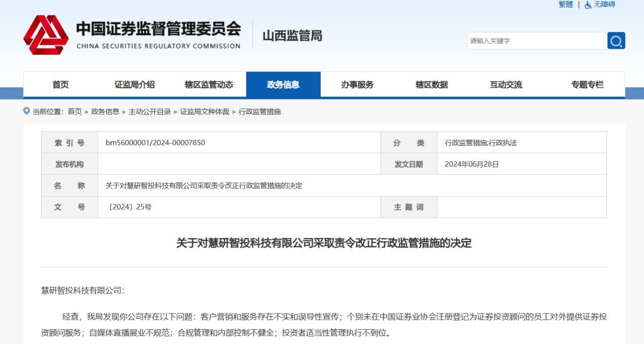
Task: Click 中国证券监督管理委员会 site title
Action: click(x=158, y=29)
